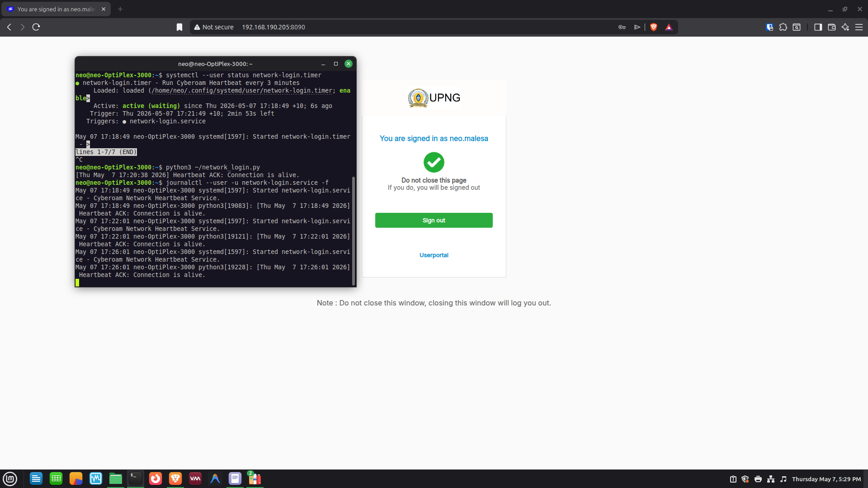
Task: Click the green Sign out button
Action: coord(434,221)
